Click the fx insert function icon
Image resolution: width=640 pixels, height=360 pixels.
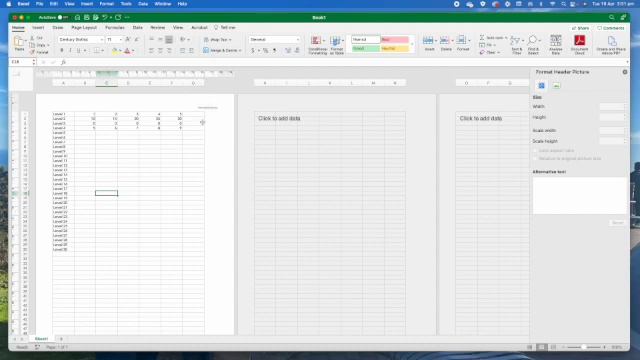point(63,62)
